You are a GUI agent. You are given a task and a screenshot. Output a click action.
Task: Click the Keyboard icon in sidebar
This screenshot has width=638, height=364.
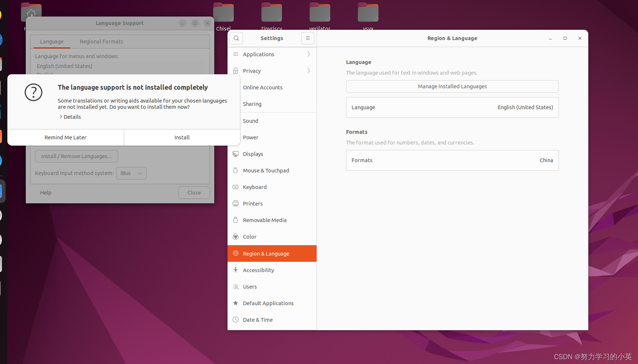click(x=236, y=187)
